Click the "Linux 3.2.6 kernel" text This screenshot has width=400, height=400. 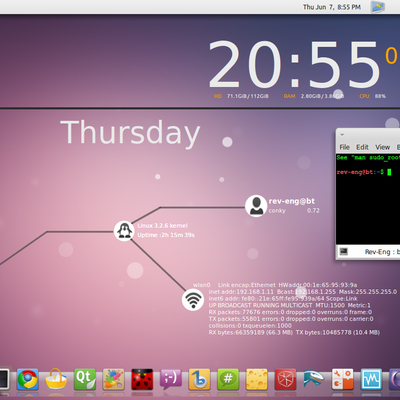point(162,226)
